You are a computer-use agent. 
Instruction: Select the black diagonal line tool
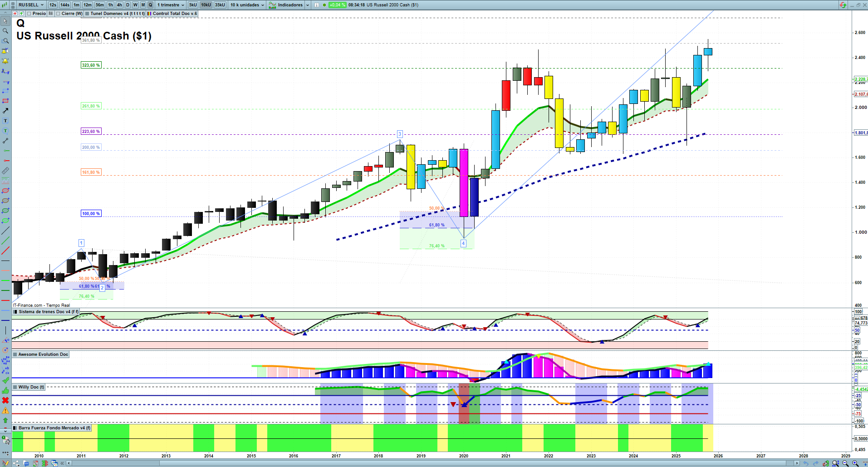(5, 231)
